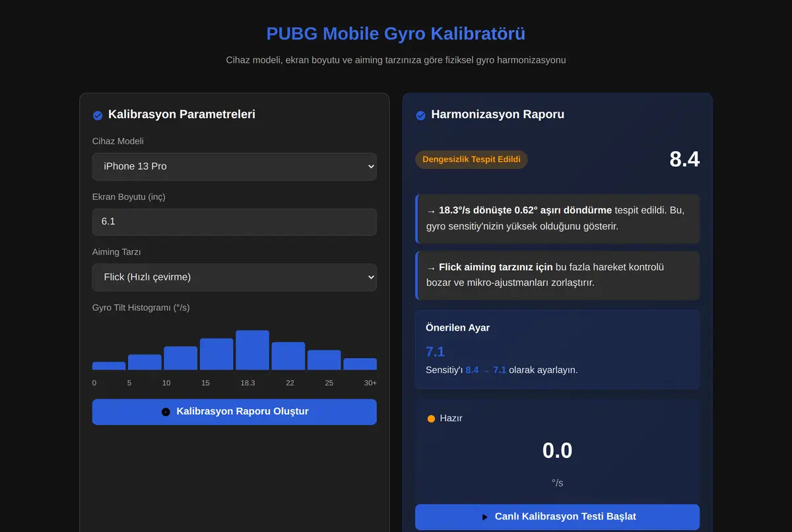The height and width of the screenshot is (532, 792).
Task: Click histogram bar above the 30+ label
Action: pos(360,364)
